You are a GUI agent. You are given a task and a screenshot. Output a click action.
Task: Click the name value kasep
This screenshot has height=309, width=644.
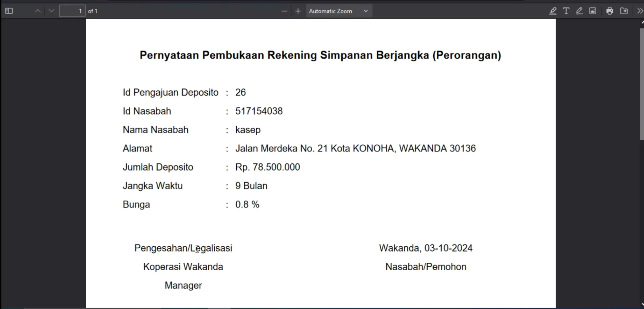pos(248,130)
